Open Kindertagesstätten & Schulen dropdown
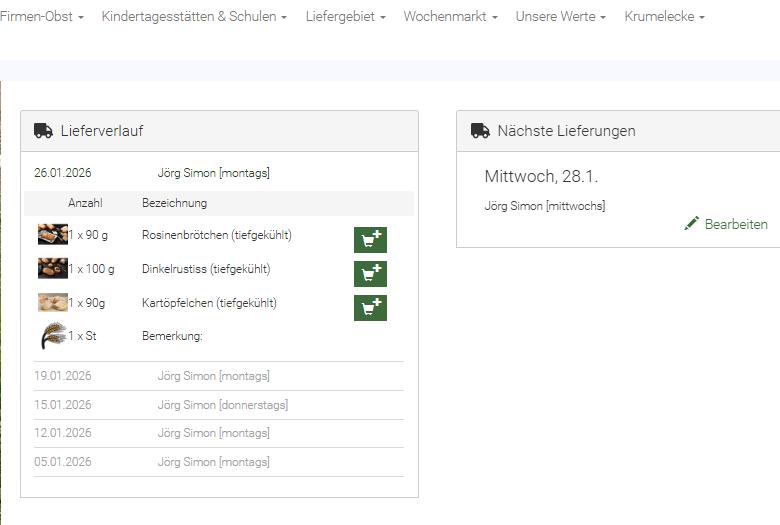This screenshot has height=525, width=780. pyautogui.click(x=194, y=17)
